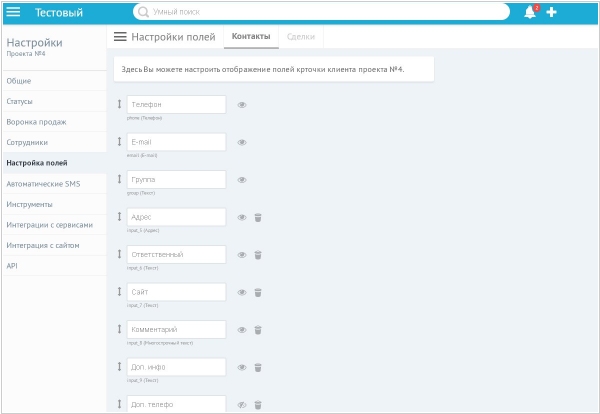
Task: Edit the Телефон field name input
Action: 176,104
